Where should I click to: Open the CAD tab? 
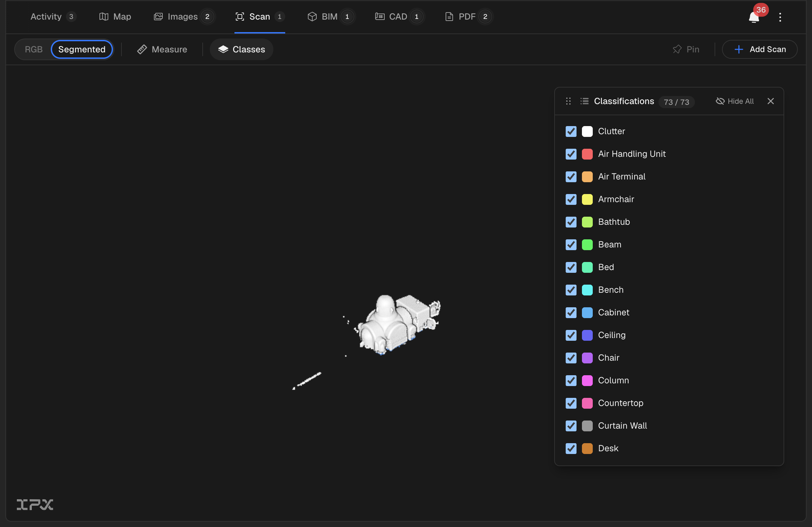pos(399,17)
